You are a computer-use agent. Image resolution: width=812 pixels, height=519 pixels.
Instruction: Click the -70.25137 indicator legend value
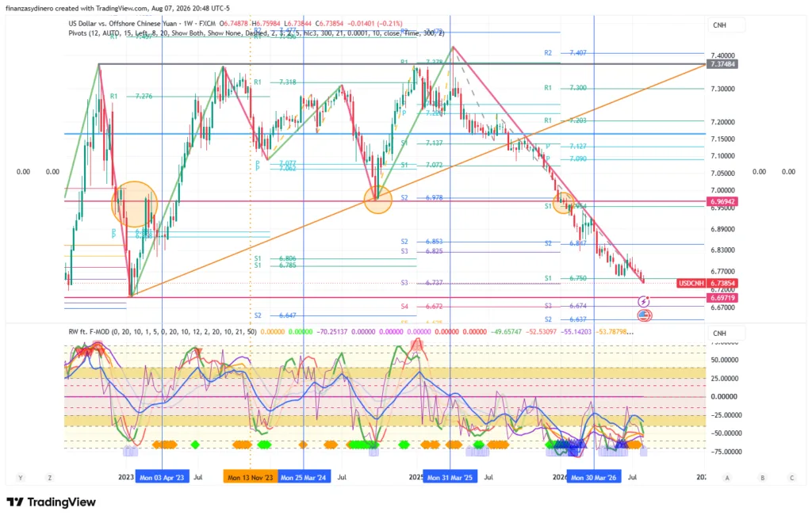(332, 332)
